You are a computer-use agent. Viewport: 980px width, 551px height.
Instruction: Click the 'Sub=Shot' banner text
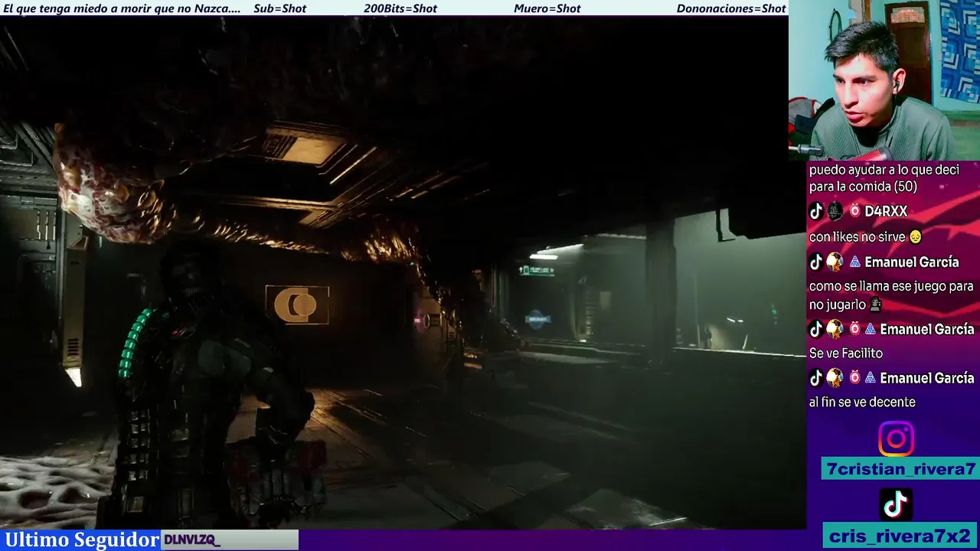(x=279, y=8)
